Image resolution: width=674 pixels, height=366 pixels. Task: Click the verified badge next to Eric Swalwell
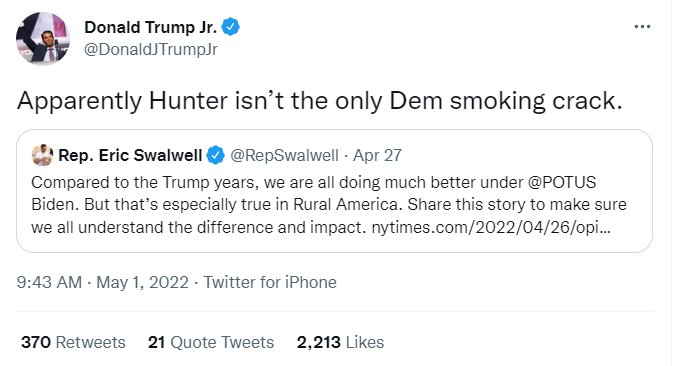(x=216, y=155)
